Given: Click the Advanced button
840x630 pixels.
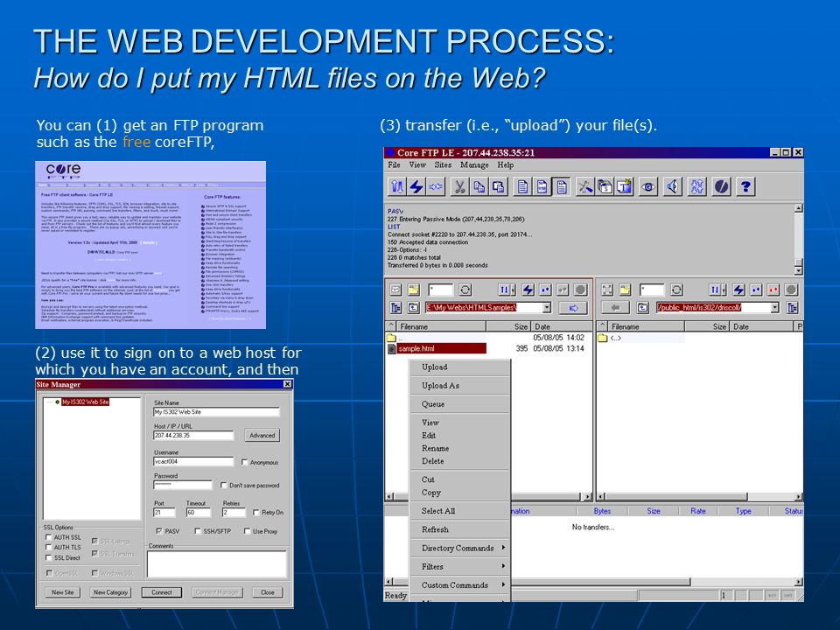Looking at the screenshot, I should pos(262,436).
